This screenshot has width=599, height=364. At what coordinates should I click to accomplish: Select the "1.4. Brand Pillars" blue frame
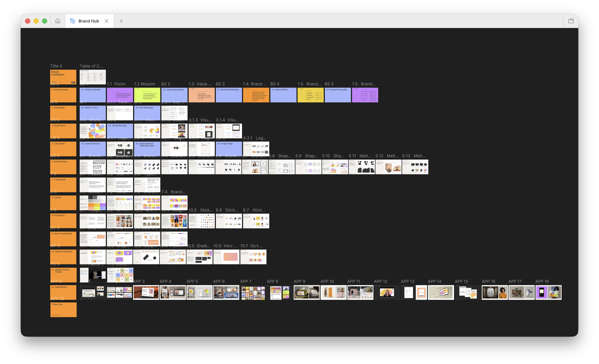point(283,95)
